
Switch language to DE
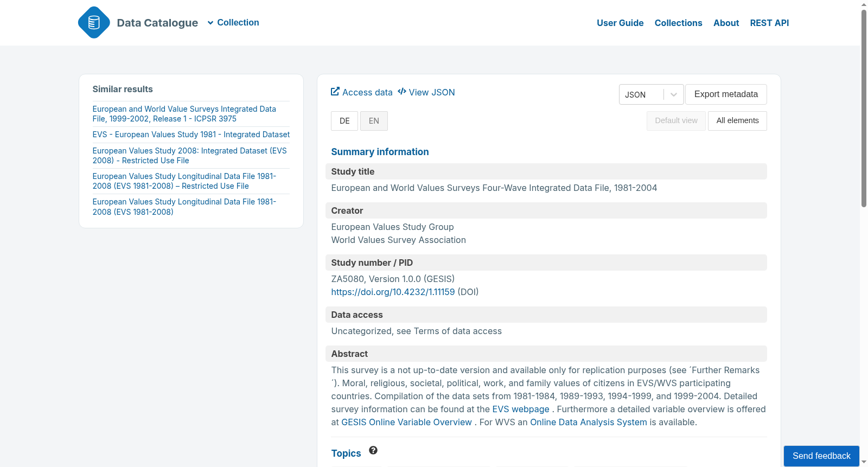point(344,121)
